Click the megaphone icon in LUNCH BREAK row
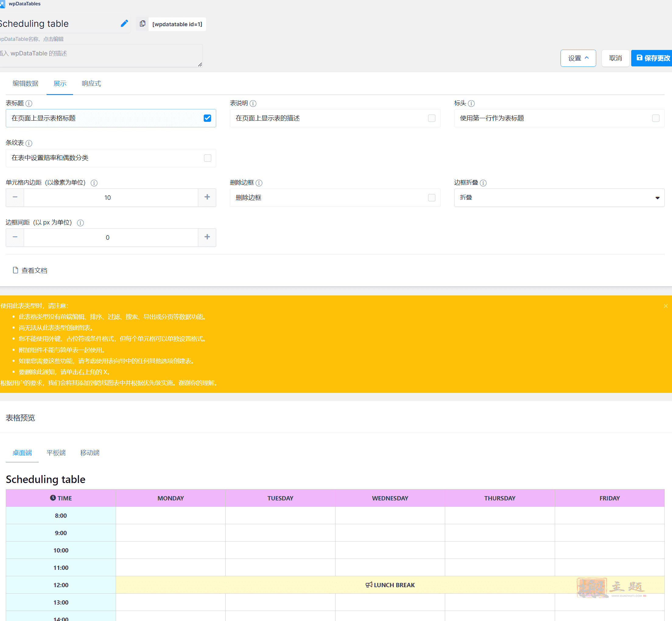The image size is (672, 621). pos(369,585)
